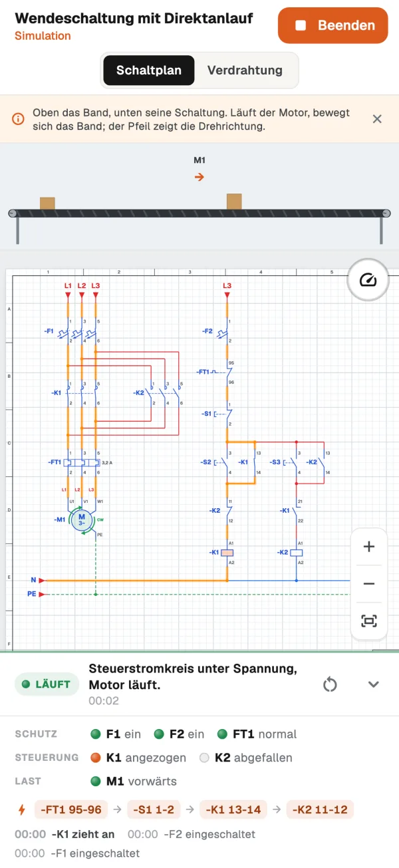399x868 pixels.
Task: Click the PE rail arrow marker
Action: tap(41, 594)
